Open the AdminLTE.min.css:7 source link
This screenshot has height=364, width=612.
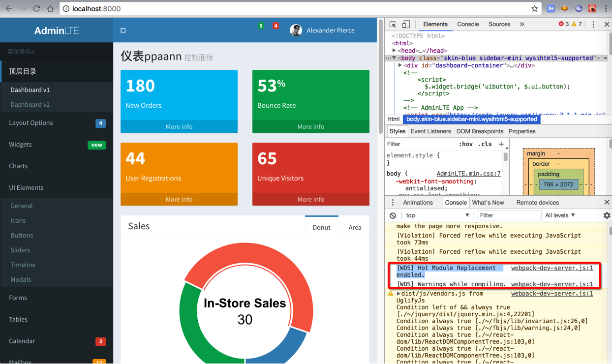coord(468,174)
